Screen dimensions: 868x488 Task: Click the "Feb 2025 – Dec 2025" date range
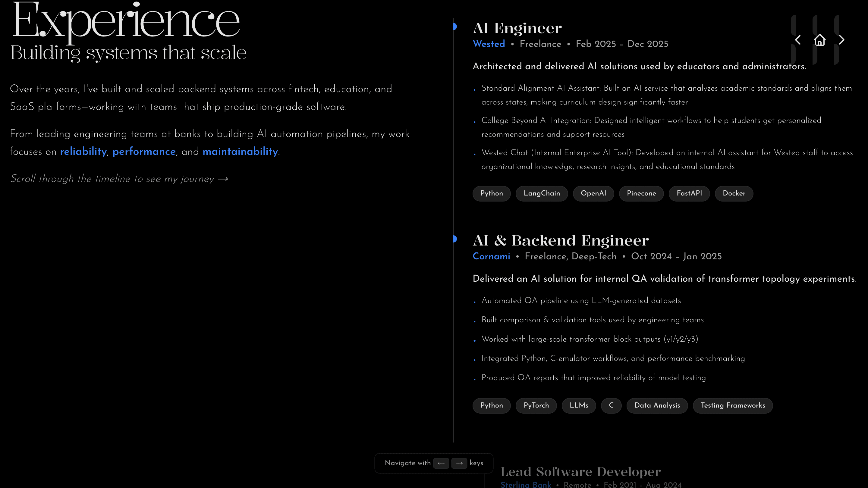pyautogui.click(x=622, y=44)
